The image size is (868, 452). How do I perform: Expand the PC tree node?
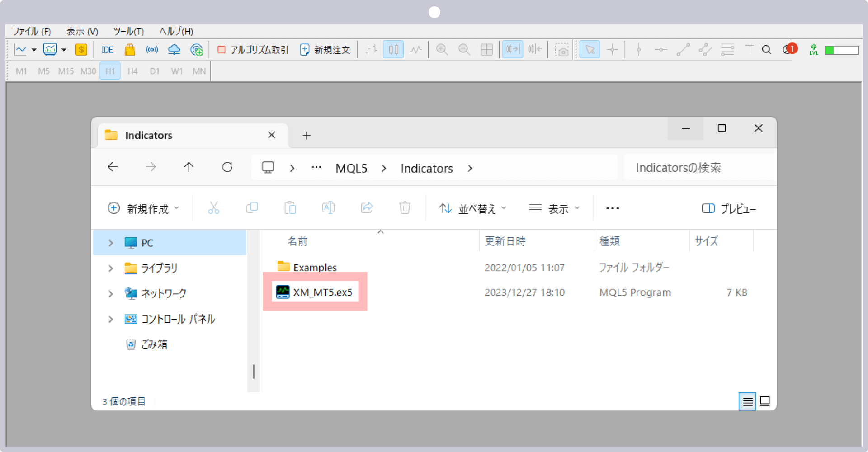point(111,243)
